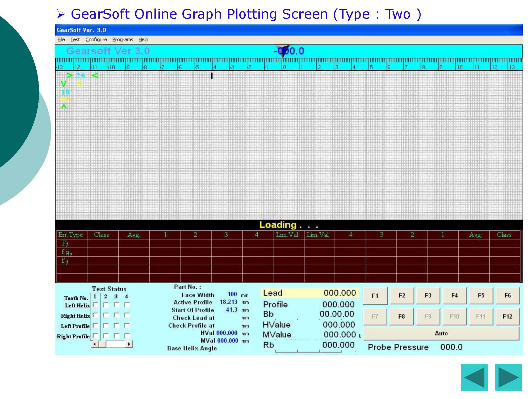
Task: Click the Start Of Profile value 41.3
Action: [232, 310]
